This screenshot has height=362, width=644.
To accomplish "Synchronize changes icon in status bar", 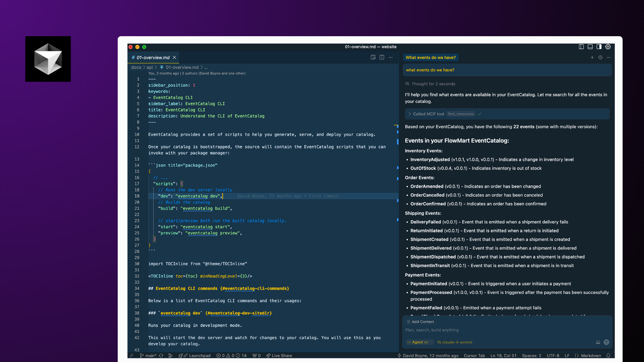I will [x=161, y=356].
